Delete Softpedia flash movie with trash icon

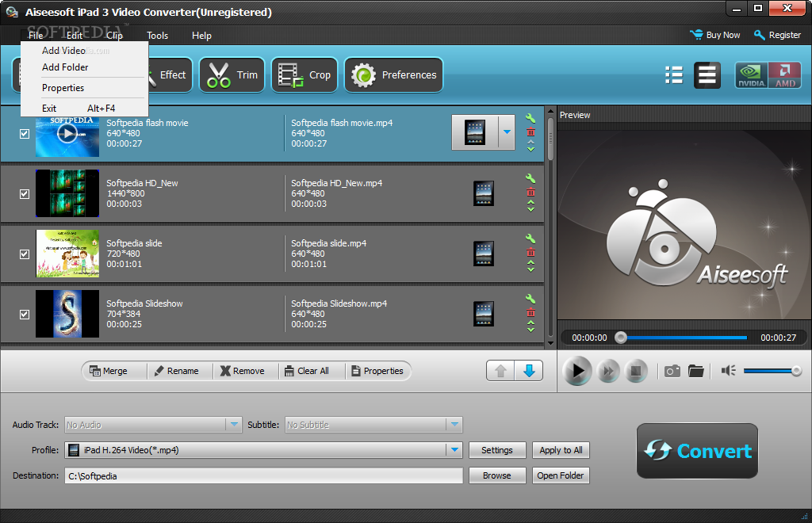pyautogui.click(x=530, y=132)
